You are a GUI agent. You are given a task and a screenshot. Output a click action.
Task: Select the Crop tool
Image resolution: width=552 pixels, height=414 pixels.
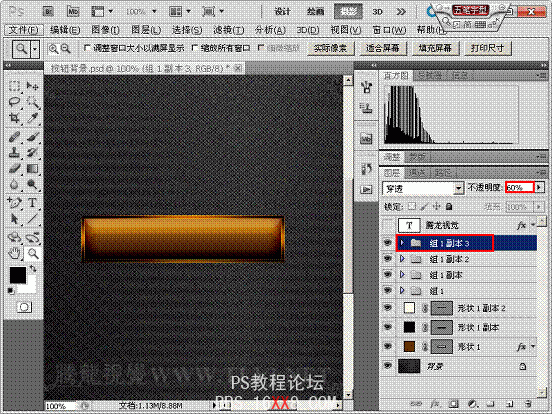[x=14, y=118]
